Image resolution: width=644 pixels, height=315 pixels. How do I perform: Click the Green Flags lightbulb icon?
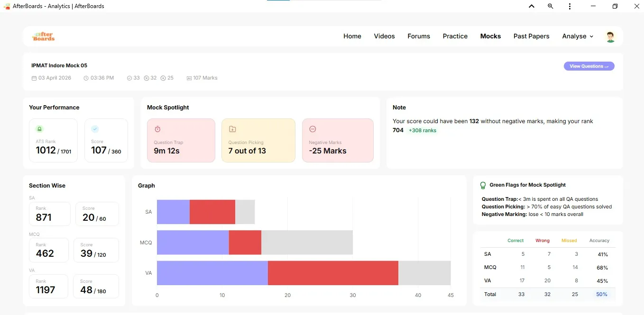pos(483,186)
